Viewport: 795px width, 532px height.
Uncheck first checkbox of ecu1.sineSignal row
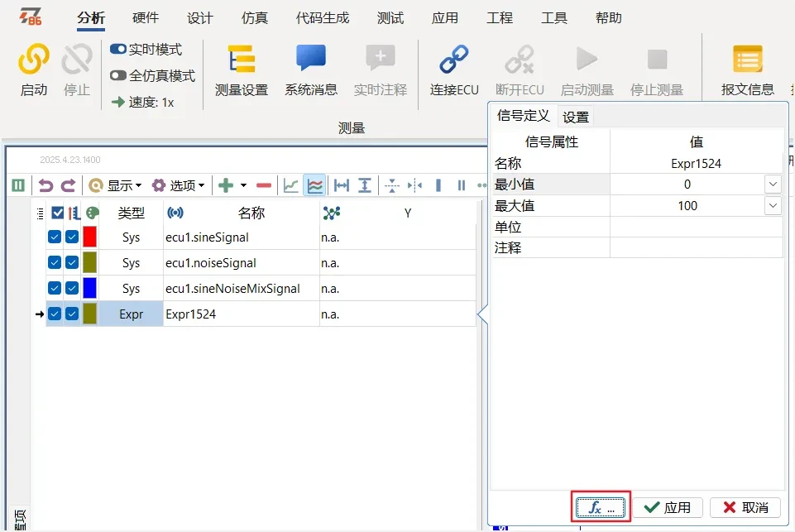(55, 237)
